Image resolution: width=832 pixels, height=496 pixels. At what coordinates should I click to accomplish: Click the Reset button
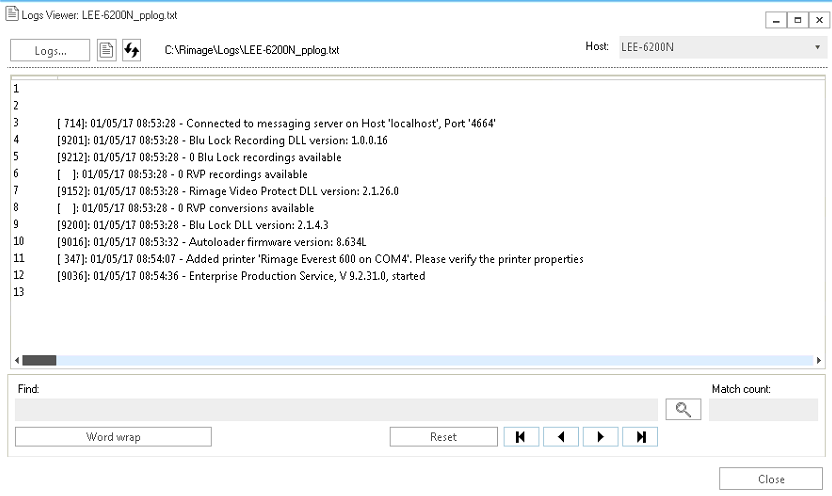pyautogui.click(x=443, y=437)
